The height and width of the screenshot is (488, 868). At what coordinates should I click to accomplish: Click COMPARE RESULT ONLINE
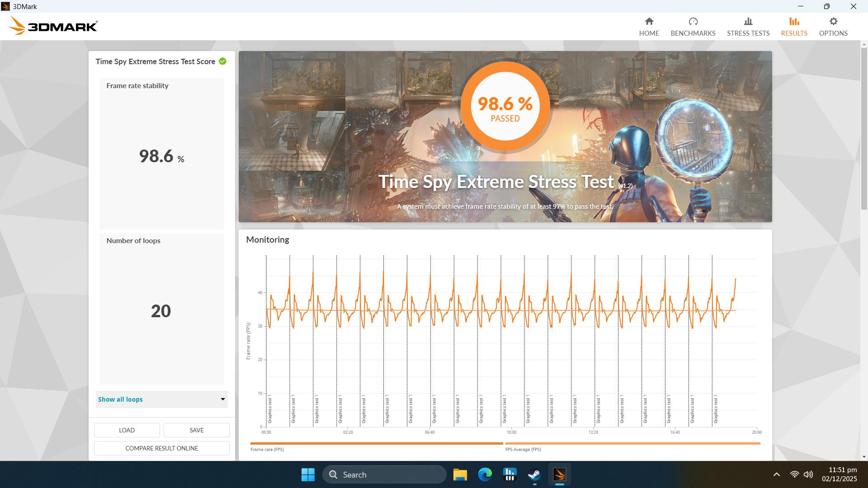click(x=161, y=448)
